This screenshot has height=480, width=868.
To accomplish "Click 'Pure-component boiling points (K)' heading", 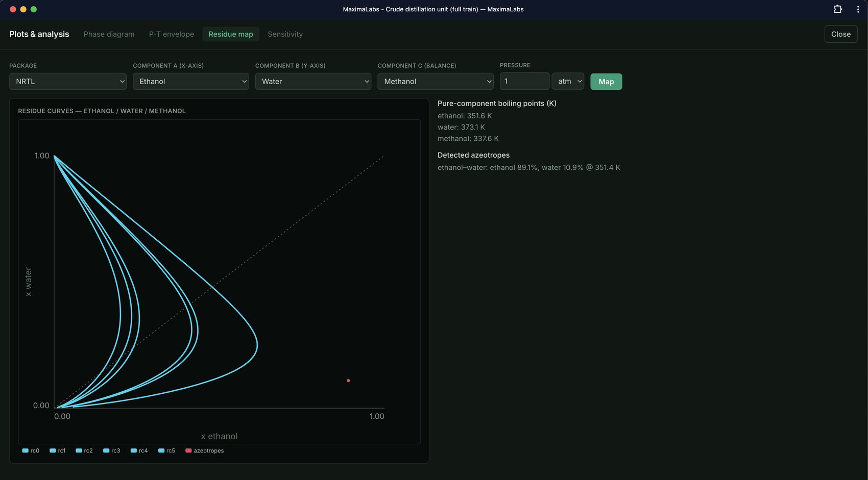I will coord(497,104).
